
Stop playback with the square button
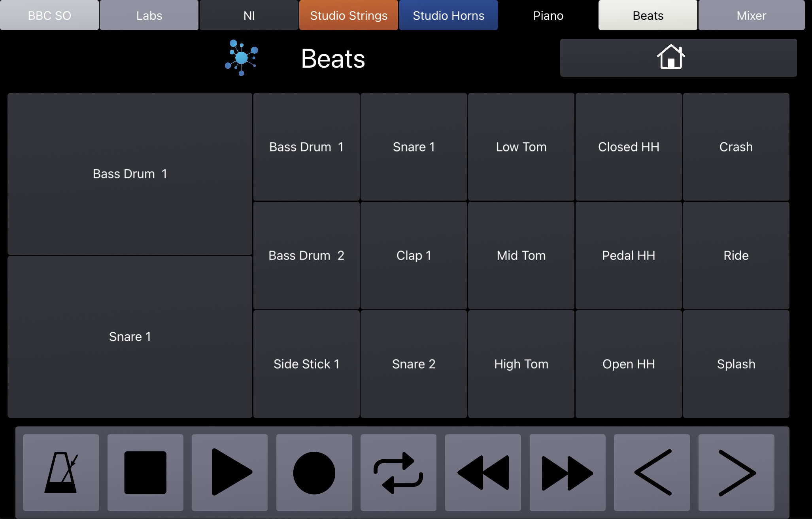(x=145, y=473)
